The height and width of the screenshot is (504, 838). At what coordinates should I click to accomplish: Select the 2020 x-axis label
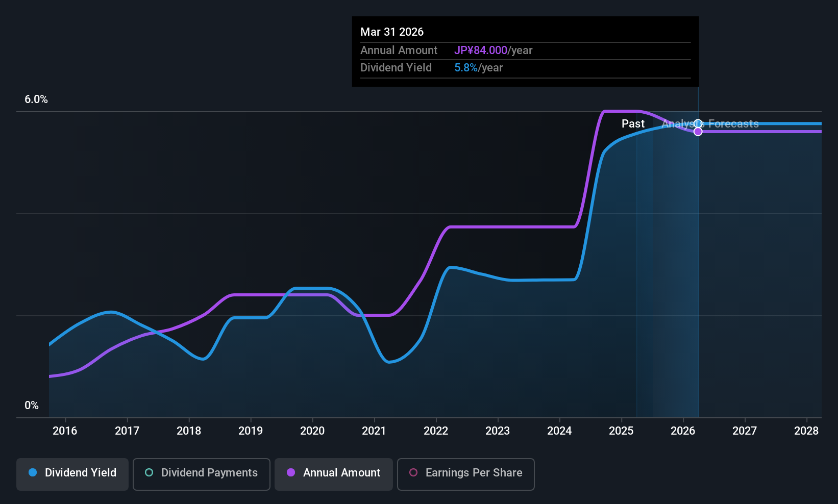pyautogui.click(x=312, y=431)
